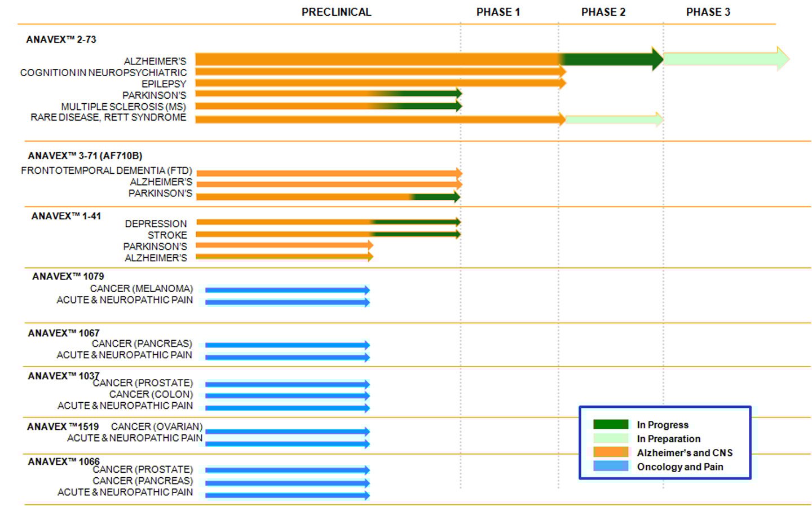Click the Frontotemporal Dementia (FTD) label
Viewport: 812px width, 506px height.
click(x=107, y=170)
